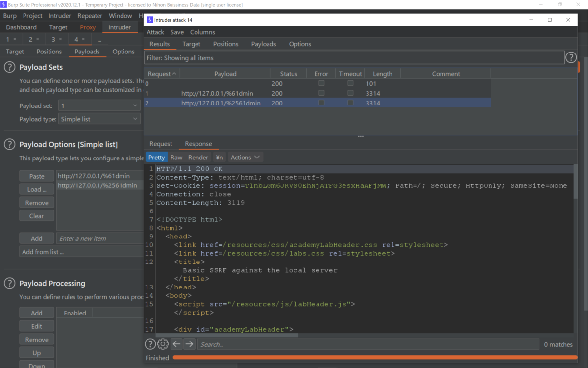Click Remove in Payload Options
This screenshot has height=368, width=588.
pyautogui.click(x=37, y=203)
